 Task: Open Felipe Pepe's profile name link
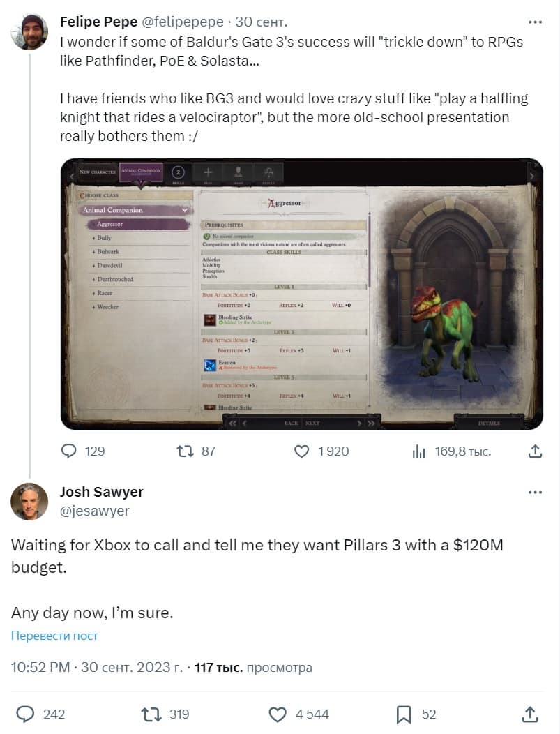[x=98, y=22]
